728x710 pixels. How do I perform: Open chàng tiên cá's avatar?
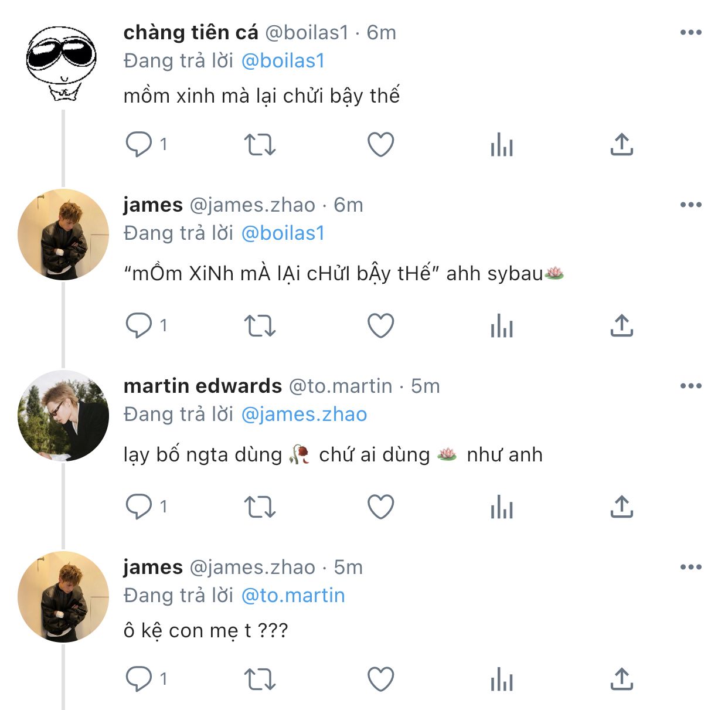(x=61, y=63)
